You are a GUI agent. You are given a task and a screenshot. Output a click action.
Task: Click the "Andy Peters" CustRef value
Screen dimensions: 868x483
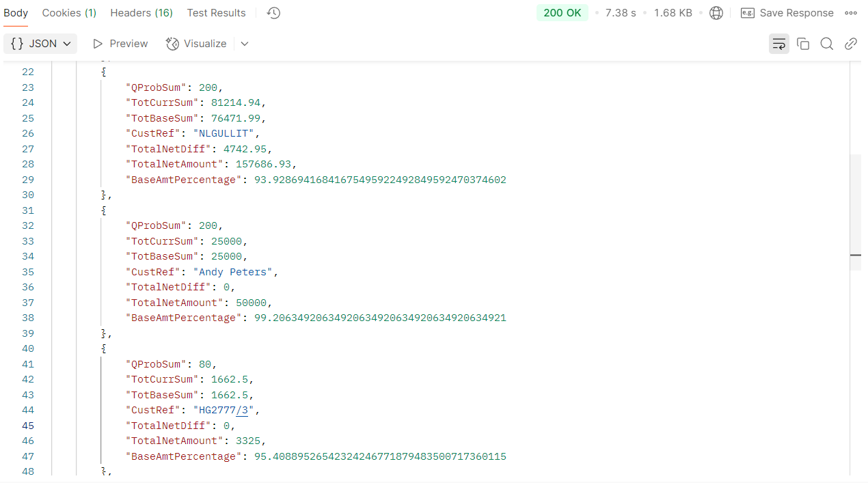[x=232, y=272]
